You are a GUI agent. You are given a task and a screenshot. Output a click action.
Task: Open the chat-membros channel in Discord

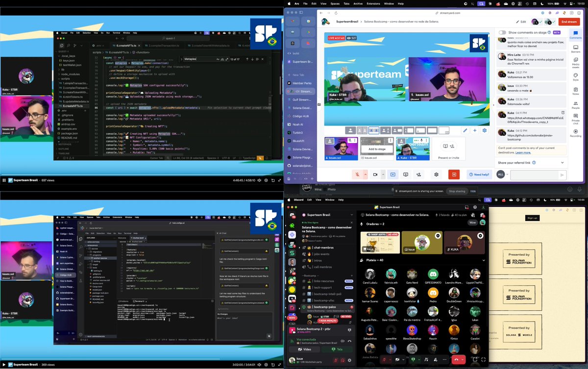[323, 247]
